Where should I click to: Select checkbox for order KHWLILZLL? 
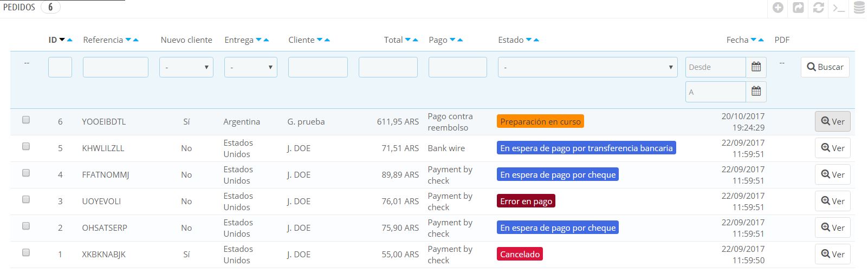pos(26,146)
